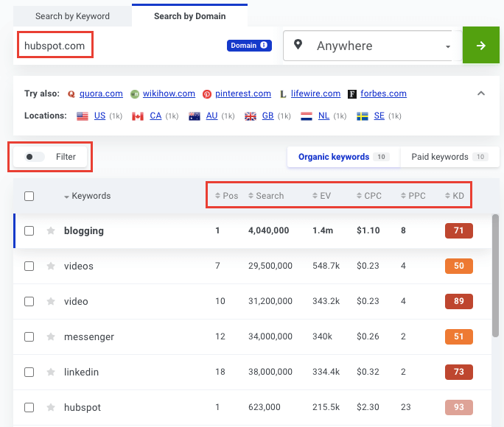Select the AU location link
This screenshot has width=504, height=427.
[211, 116]
